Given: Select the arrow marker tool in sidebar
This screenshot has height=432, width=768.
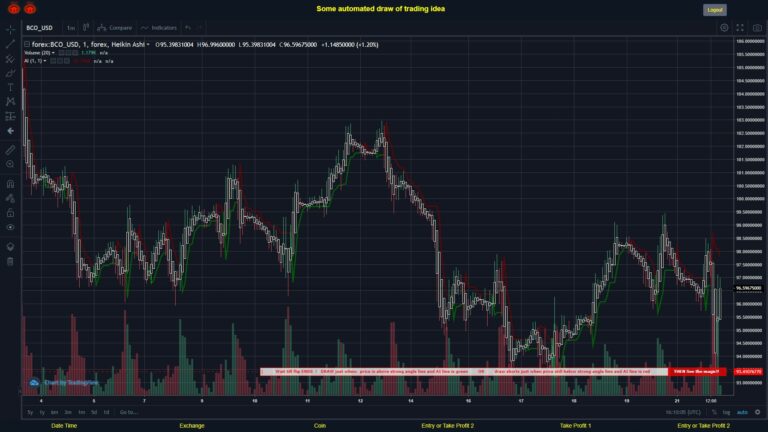Looking at the screenshot, I should [x=10, y=131].
